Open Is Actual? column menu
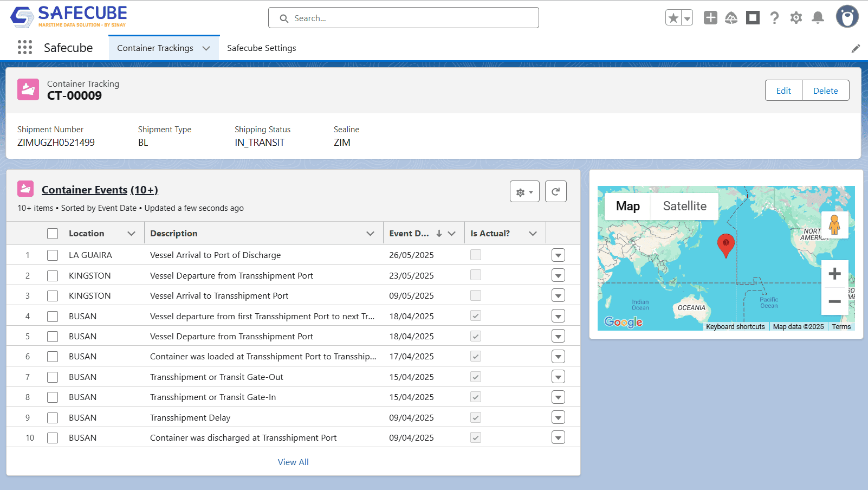 pyautogui.click(x=533, y=234)
